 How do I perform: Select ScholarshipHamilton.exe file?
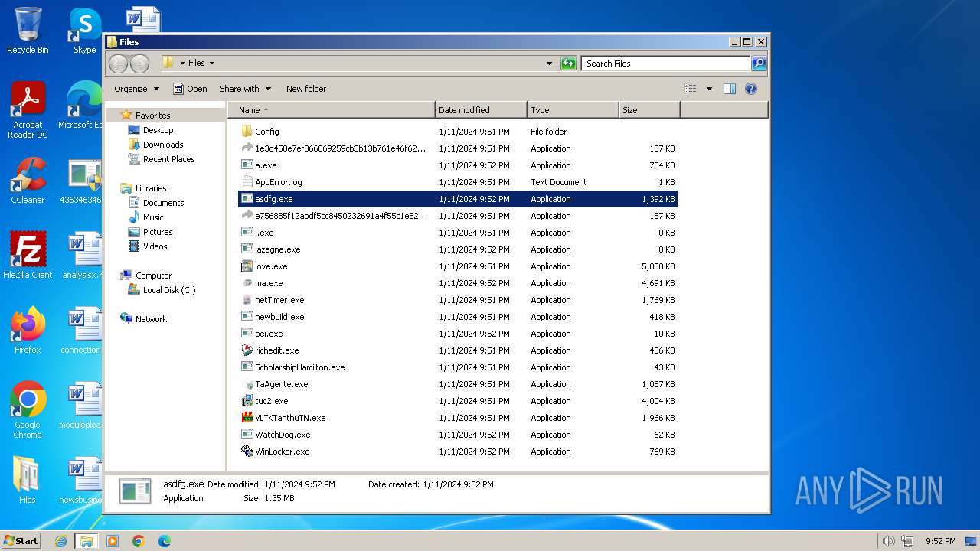pyautogui.click(x=458, y=367)
